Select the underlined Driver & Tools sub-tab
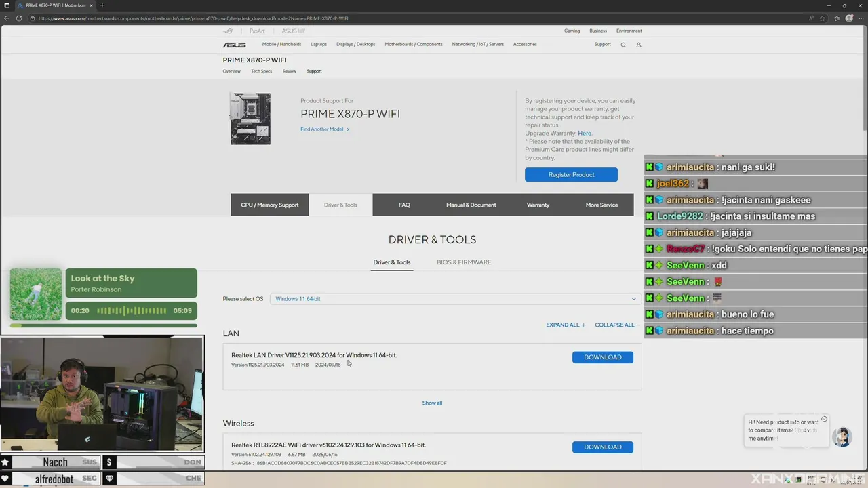This screenshot has height=488, width=868. pos(392,262)
